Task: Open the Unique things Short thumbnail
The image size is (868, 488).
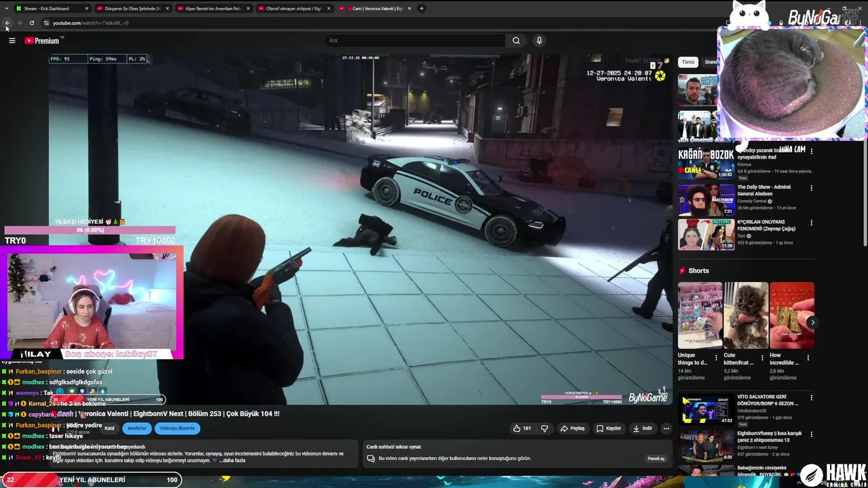Action: pos(700,316)
